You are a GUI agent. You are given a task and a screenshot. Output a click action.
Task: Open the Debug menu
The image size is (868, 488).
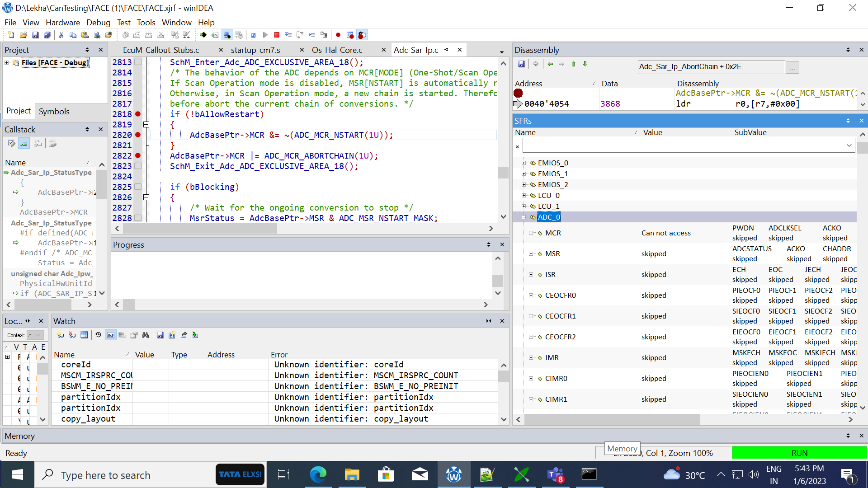(98, 23)
